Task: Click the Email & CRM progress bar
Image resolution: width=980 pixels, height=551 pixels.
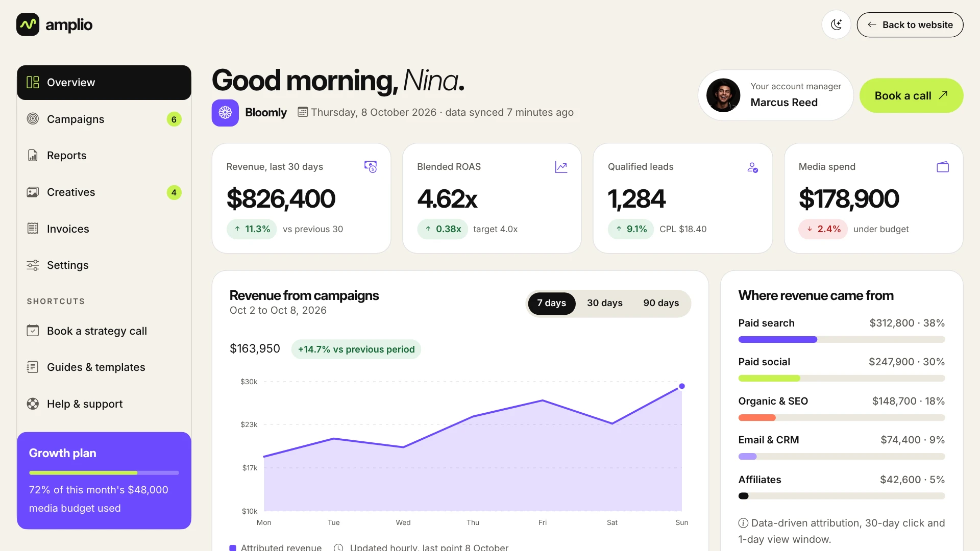Action: [841, 457]
